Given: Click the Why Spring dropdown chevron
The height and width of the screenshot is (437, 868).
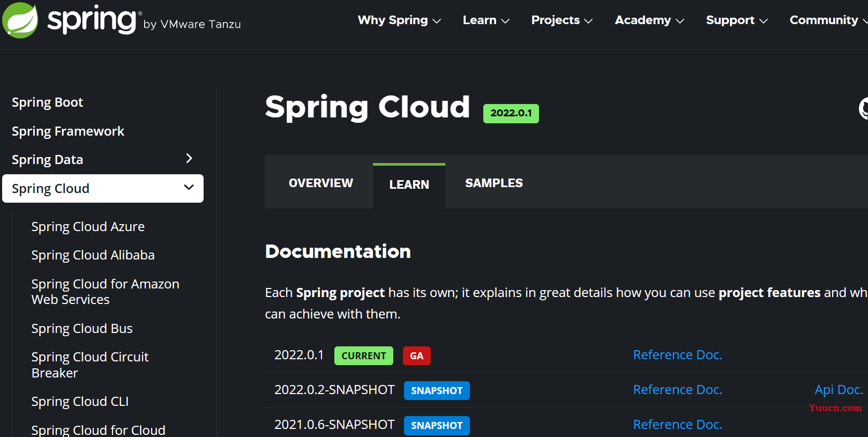Looking at the screenshot, I should click(437, 21).
